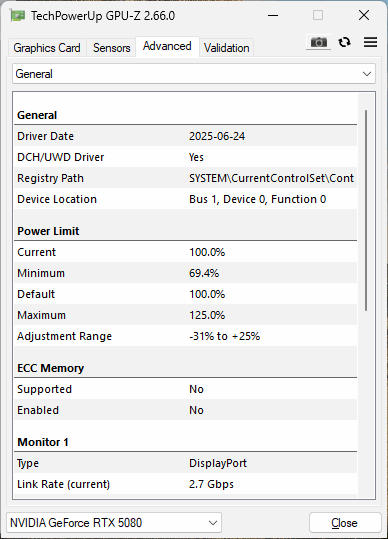Minimize the GPU-Z window
The width and height of the screenshot is (388, 539).
[273, 15]
